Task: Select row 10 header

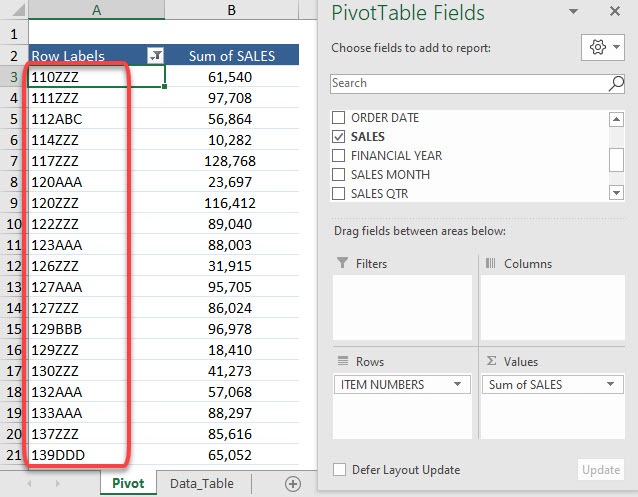Action: point(14,224)
